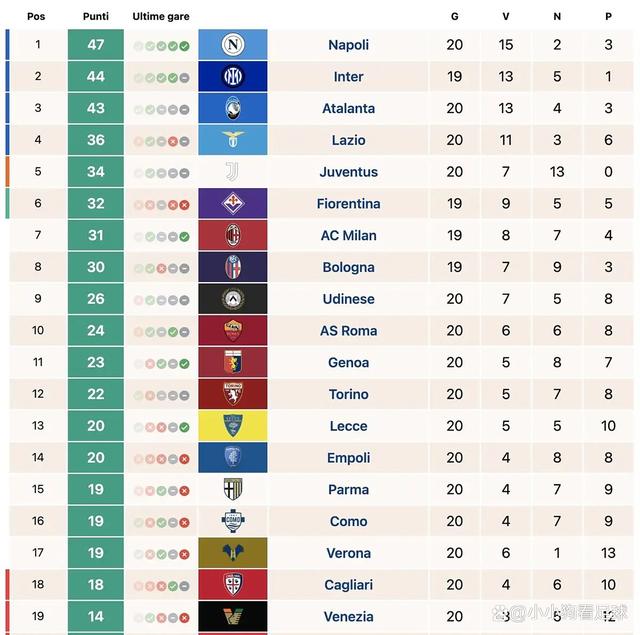Open the Bologna team name link

point(349,268)
